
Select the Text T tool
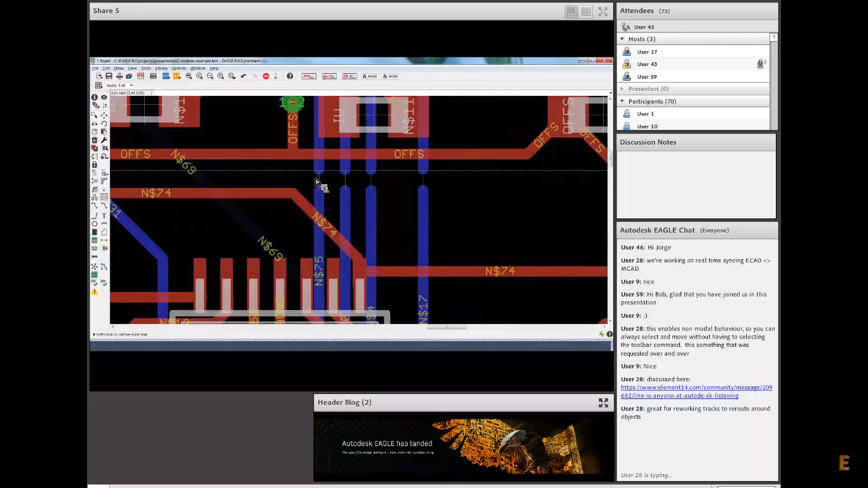tap(104, 215)
